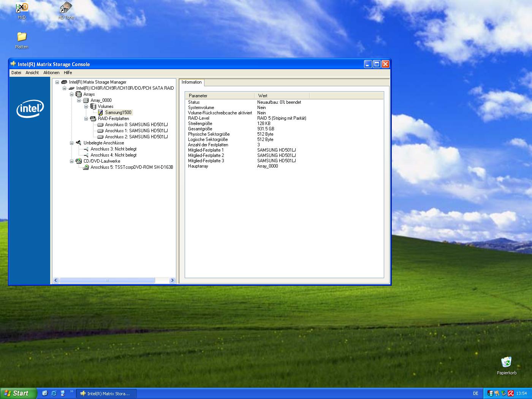
Task: Open the Aktionen menu
Action: (51, 73)
